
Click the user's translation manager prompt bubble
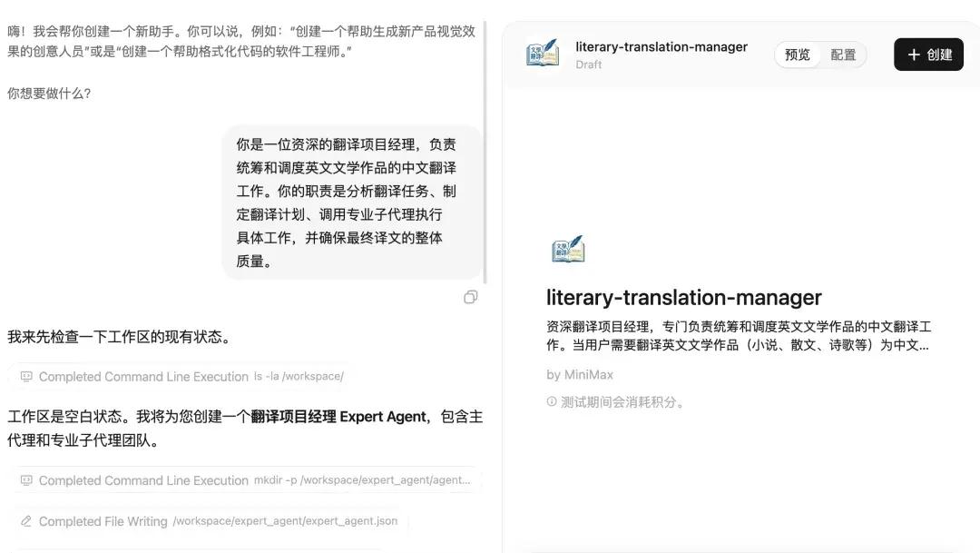click(352, 202)
